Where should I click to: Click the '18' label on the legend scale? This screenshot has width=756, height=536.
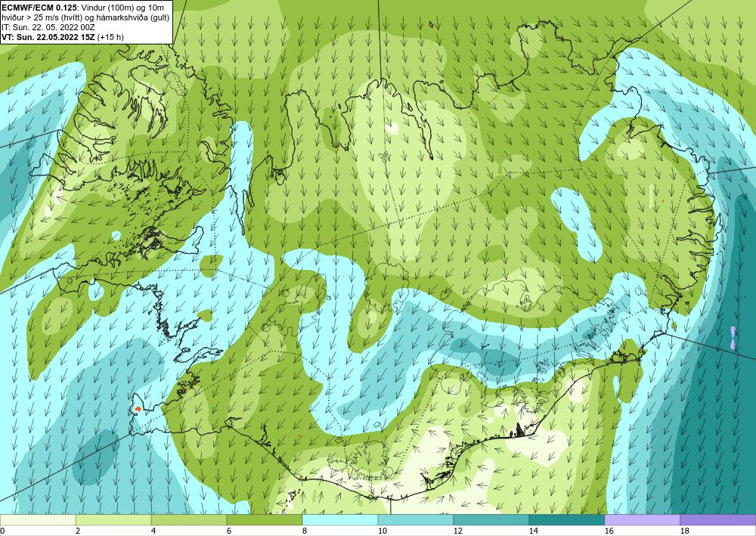click(685, 531)
